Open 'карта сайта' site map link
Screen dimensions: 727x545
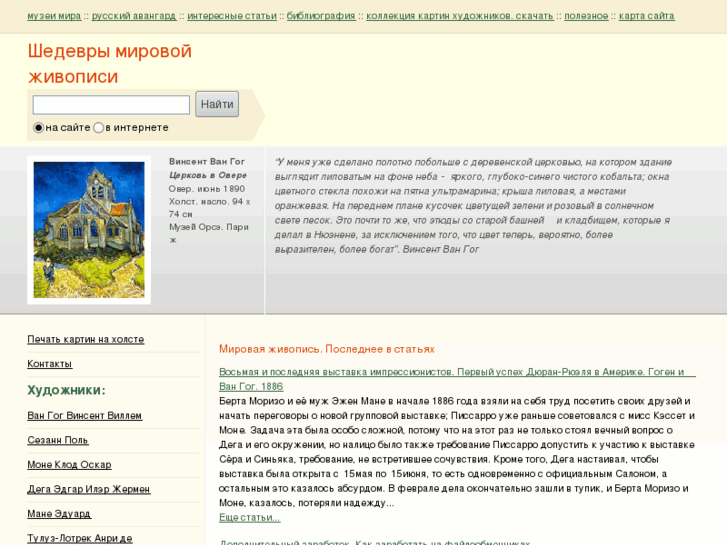tap(647, 16)
